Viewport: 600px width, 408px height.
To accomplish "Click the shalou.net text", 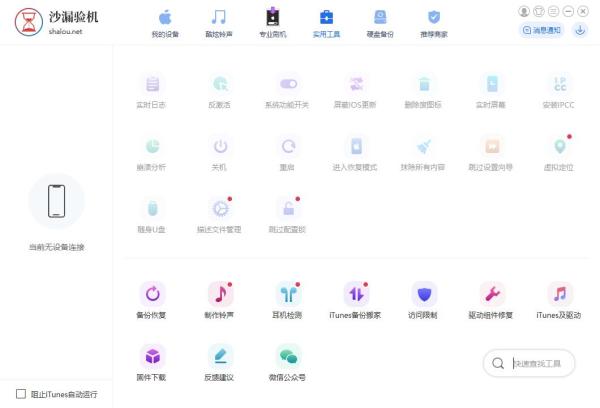I will [x=65, y=32].
